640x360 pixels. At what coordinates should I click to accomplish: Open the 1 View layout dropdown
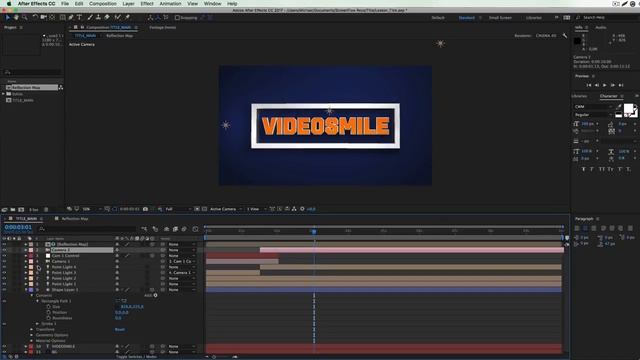[256, 209]
